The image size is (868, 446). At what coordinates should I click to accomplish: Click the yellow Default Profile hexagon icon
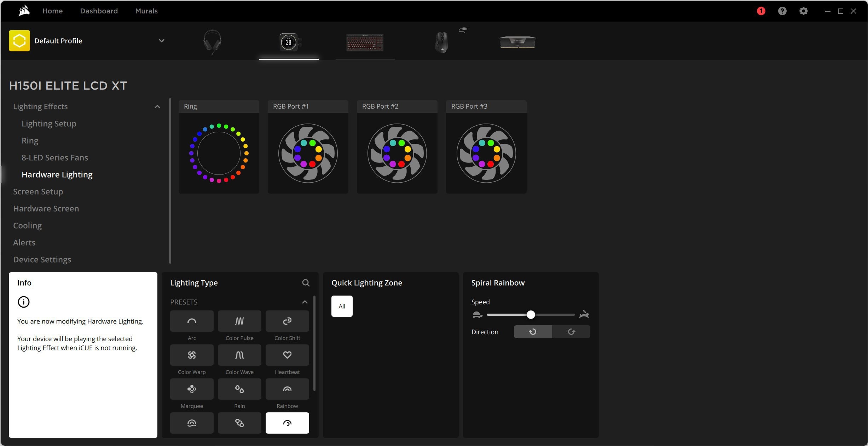[19, 41]
